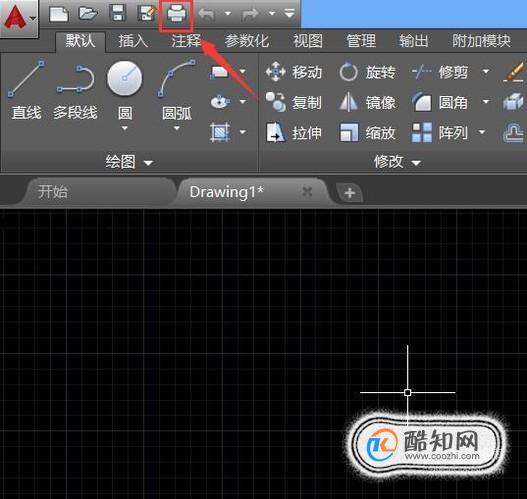The image size is (527, 499).
Task: Click the Mirror (镜像) tool
Action: [x=367, y=102]
